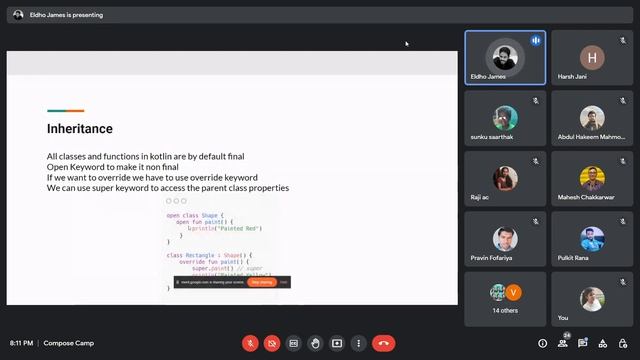Select Harsh Jani participant tile

[x=592, y=58]
